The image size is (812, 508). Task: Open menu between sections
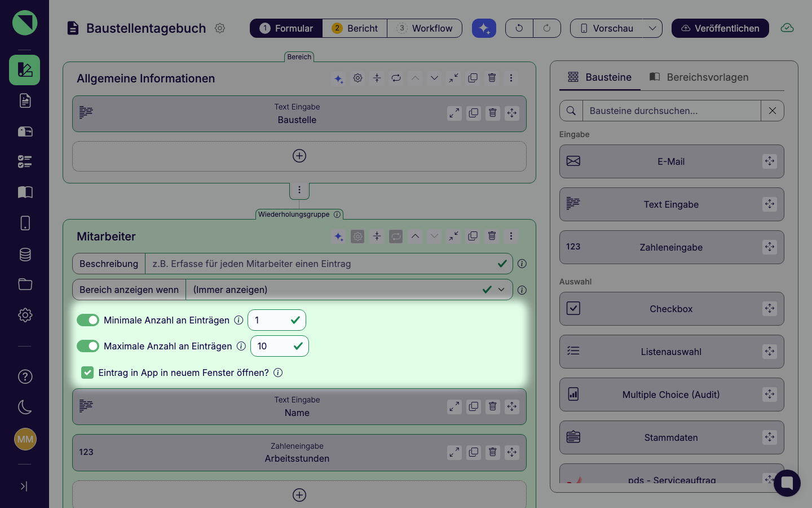pos(299,190)
